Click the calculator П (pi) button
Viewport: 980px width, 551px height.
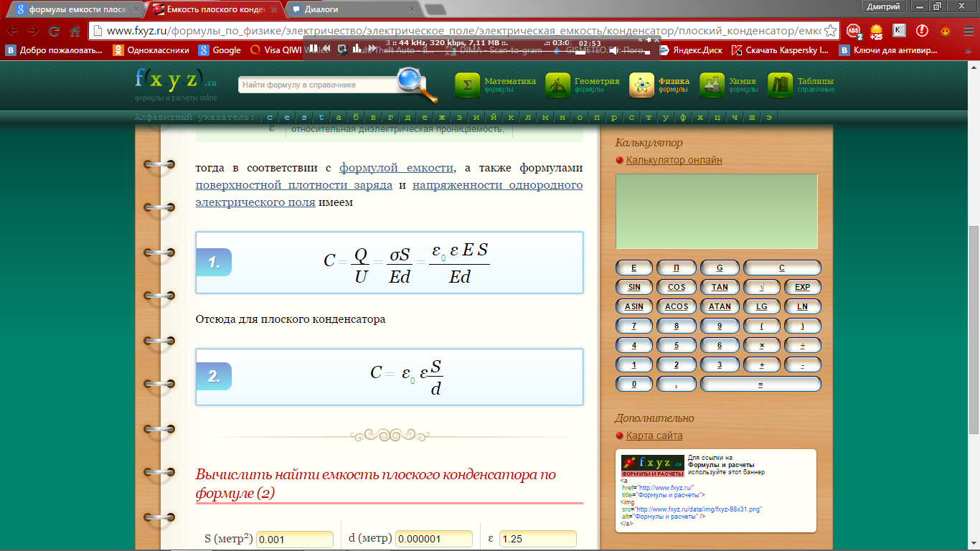[x=677, y=268]
